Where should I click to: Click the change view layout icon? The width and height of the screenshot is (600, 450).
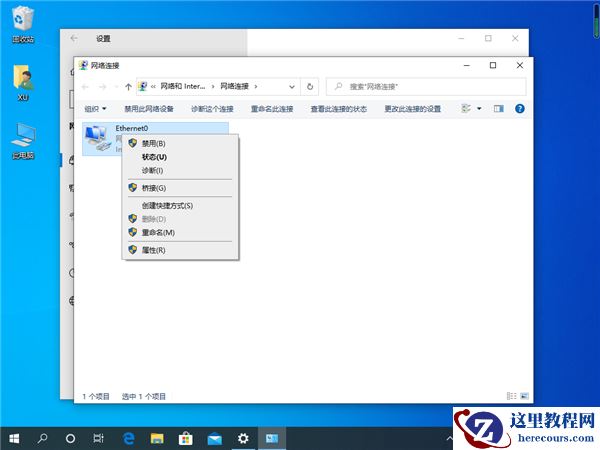pos(466,109)
